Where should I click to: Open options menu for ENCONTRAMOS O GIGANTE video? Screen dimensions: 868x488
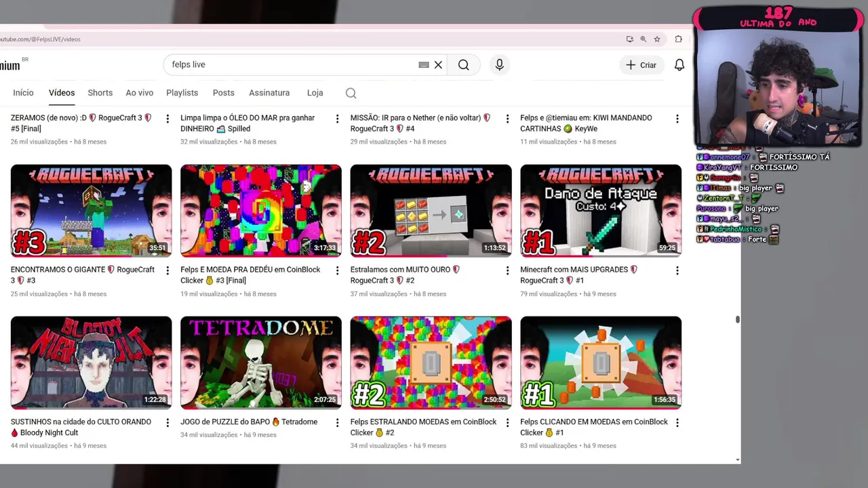[x=167, y=270]
